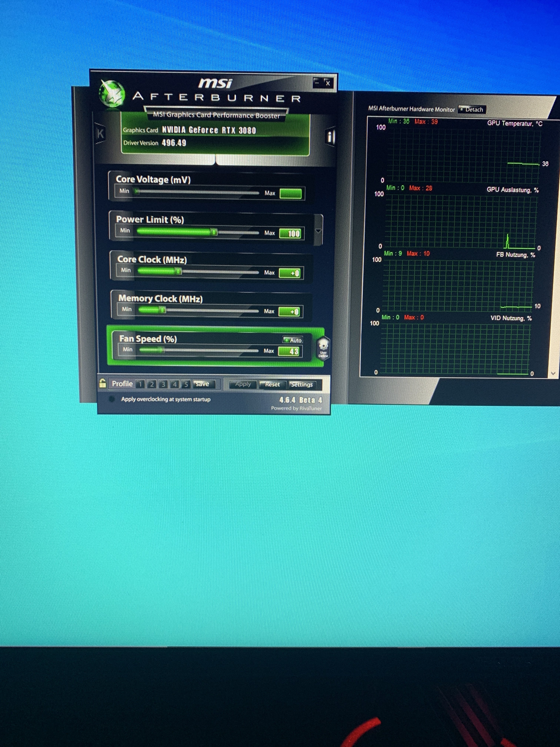Viewport: 560px width, 747px height.
Task: Click the profile lock padlock icon
Action: click(103, 383)
